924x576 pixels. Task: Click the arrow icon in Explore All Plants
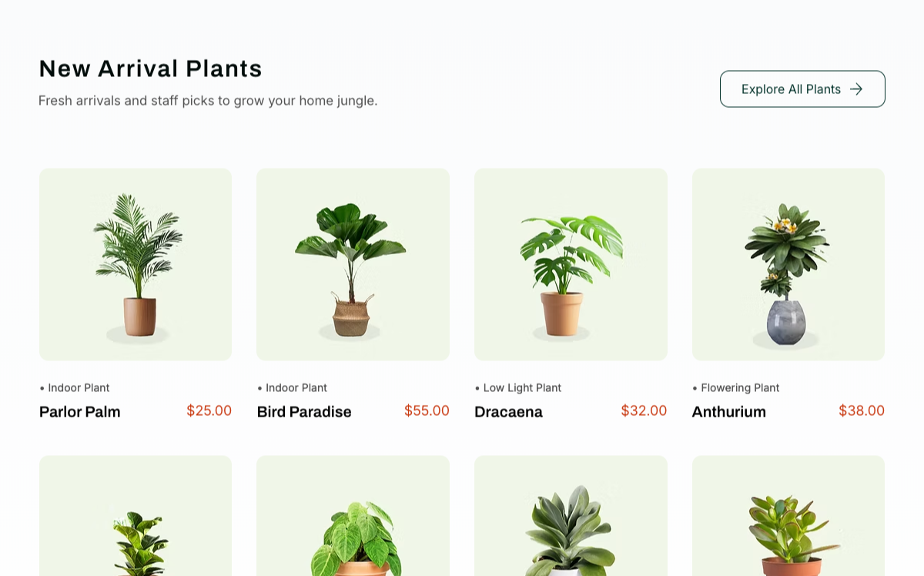(856, 89)
